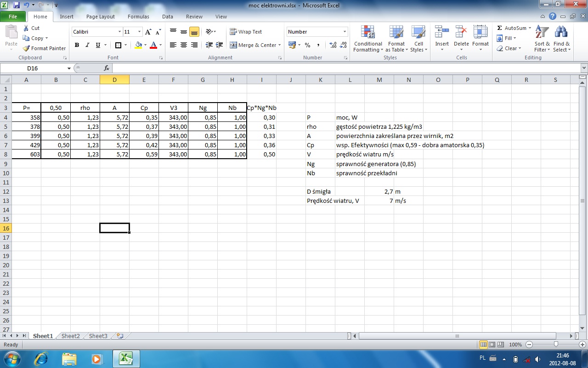Screen dimensions: 588x368
Task: Open the File menu button
Action: pos(13,17)
